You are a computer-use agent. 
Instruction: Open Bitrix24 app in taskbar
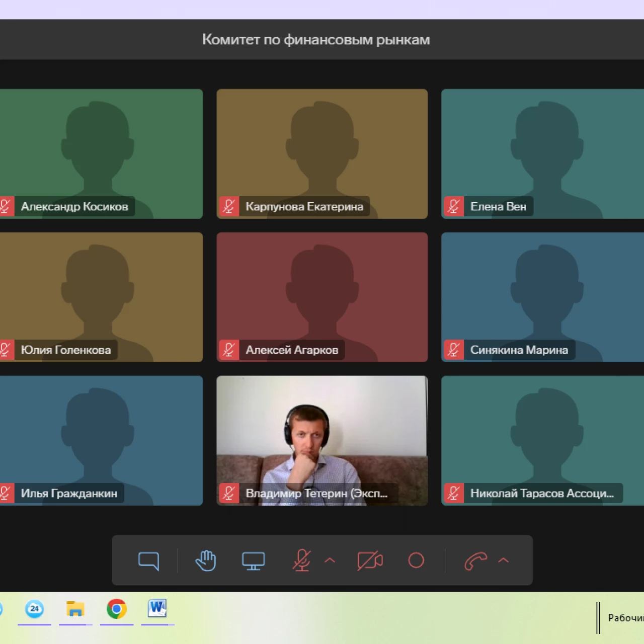(35, 609)
